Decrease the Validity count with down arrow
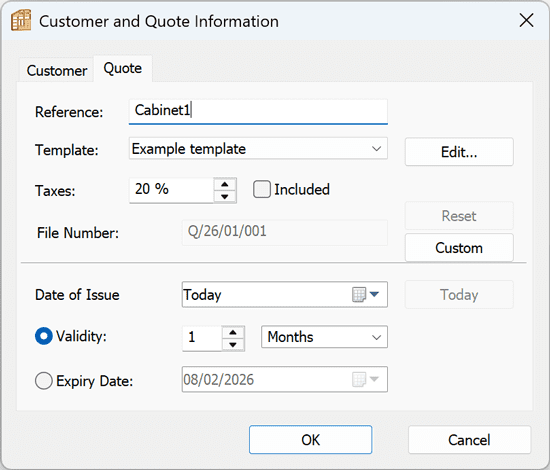Viewport: 550px width, 470px height. pyautogui.click(x=233, y=344)
